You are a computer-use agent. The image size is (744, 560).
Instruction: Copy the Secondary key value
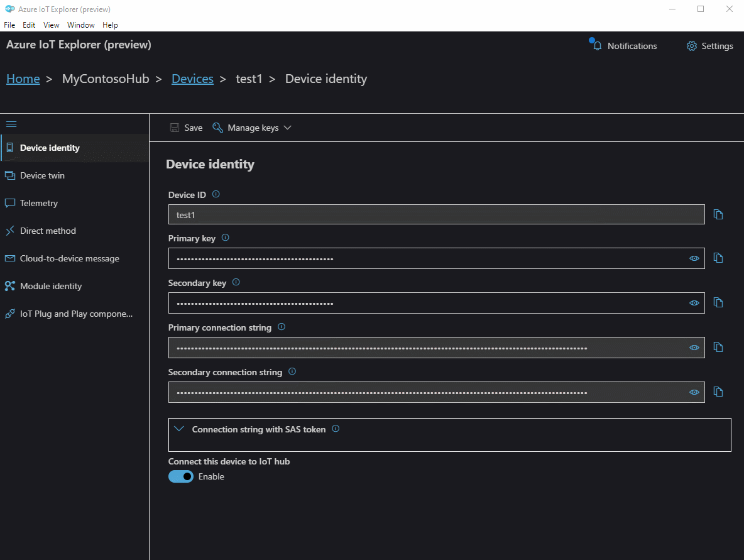point(718,303)
